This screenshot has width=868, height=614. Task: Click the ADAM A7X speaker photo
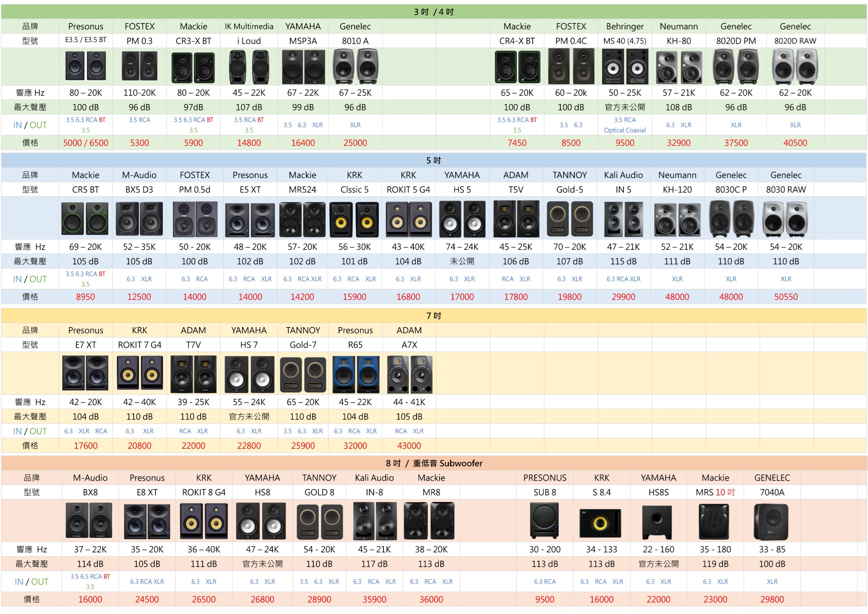410,374
